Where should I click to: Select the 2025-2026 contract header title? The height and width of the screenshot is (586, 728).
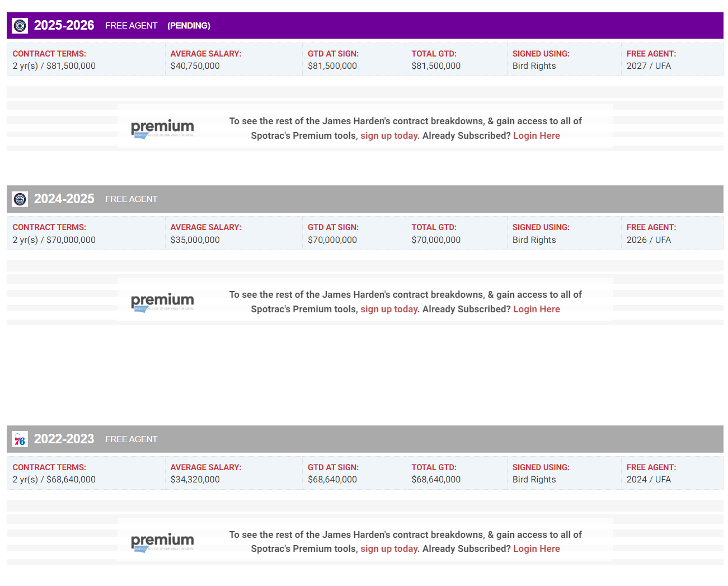click(64, 25)
